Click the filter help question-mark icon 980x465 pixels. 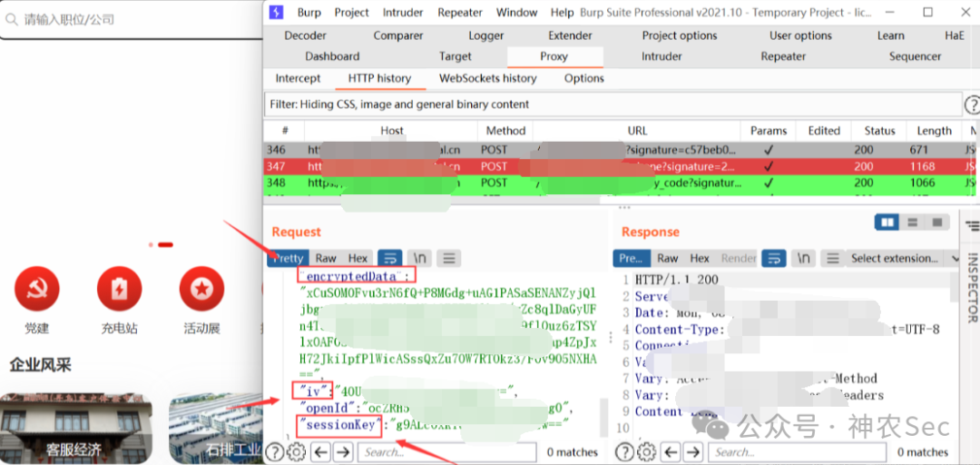[x=973, y=104]
